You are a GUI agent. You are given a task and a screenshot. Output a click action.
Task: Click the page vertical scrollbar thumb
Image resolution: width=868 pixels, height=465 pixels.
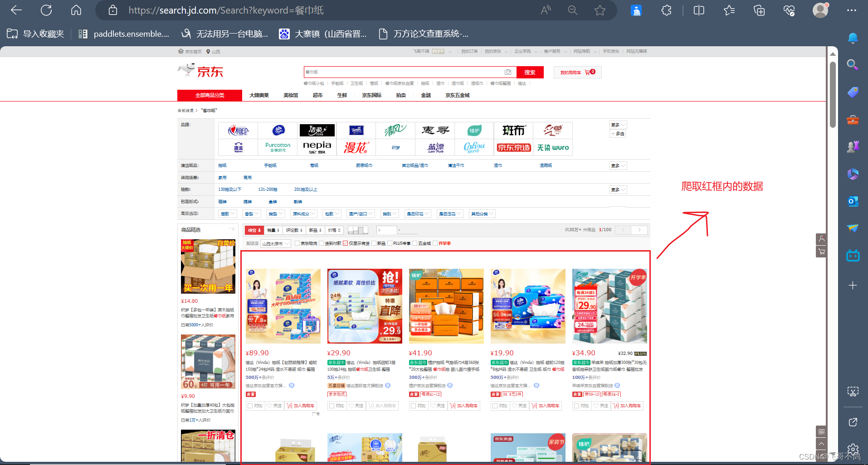tap(833, 94)
